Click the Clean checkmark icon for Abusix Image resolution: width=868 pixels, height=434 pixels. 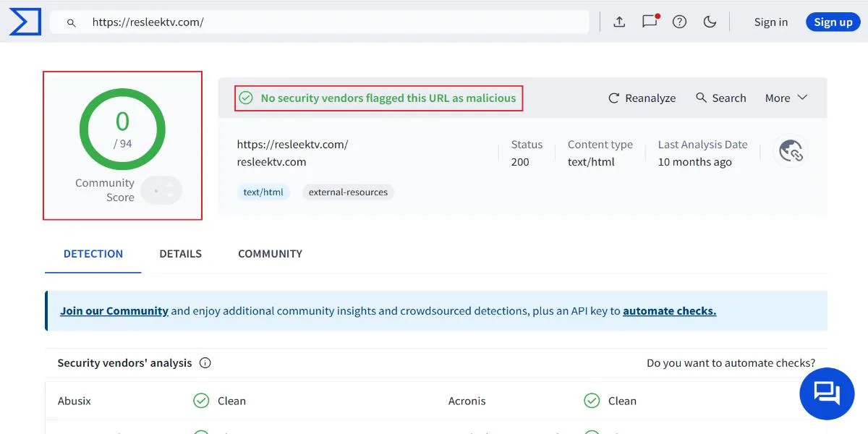pos(201,401)
